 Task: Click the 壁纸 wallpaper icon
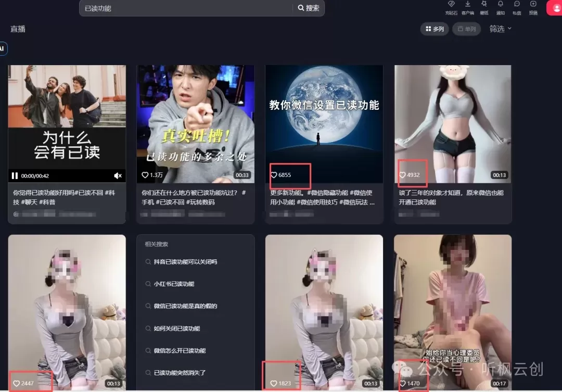tap(484, 5)
